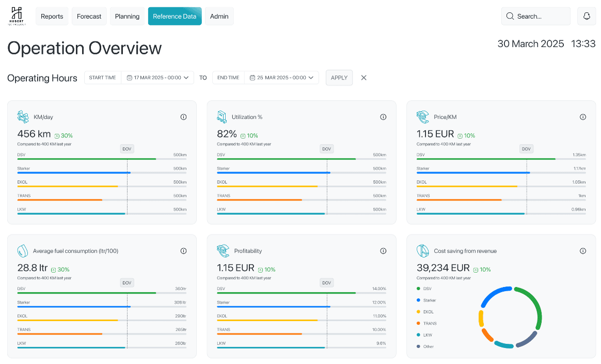The width and height of the screenshot is (601, 364).
Task: Expand the start time date dropdown
Action: point(186,78)
